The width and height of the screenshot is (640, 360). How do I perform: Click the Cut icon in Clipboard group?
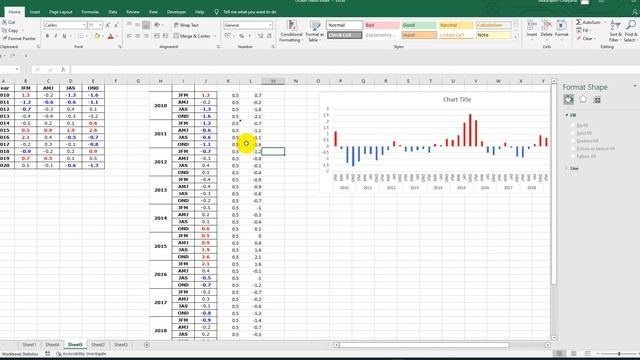pos(4,22)
